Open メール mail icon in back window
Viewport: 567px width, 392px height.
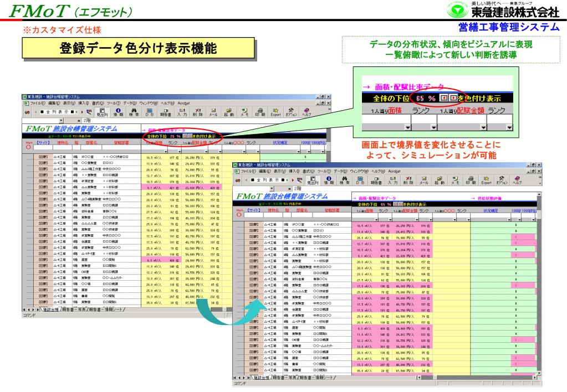click(x=213, y=112)
